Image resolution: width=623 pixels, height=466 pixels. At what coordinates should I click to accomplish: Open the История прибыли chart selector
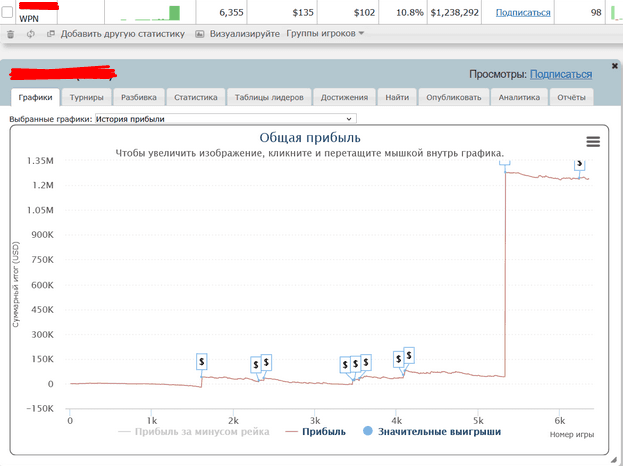226,119
